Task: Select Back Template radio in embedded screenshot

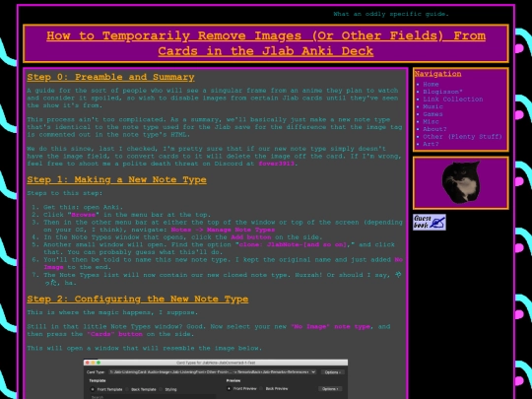Action: point(128,389)
